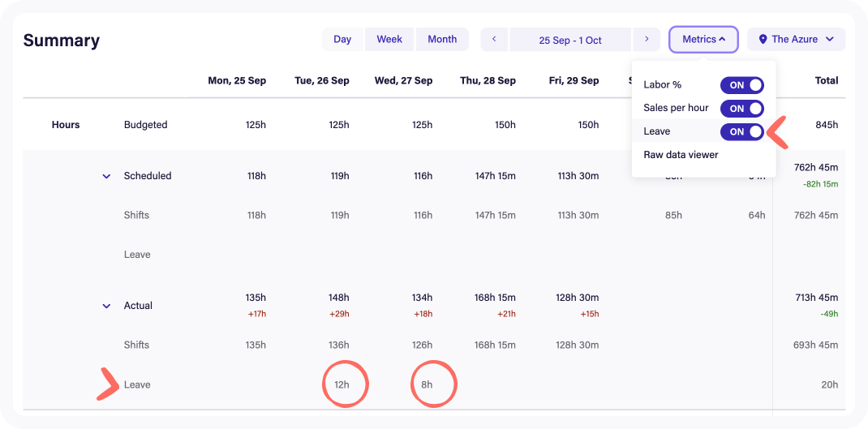Click the Budgeted hours row label
Viewport: 868px width, 429px height.
(x=145, y=125)
